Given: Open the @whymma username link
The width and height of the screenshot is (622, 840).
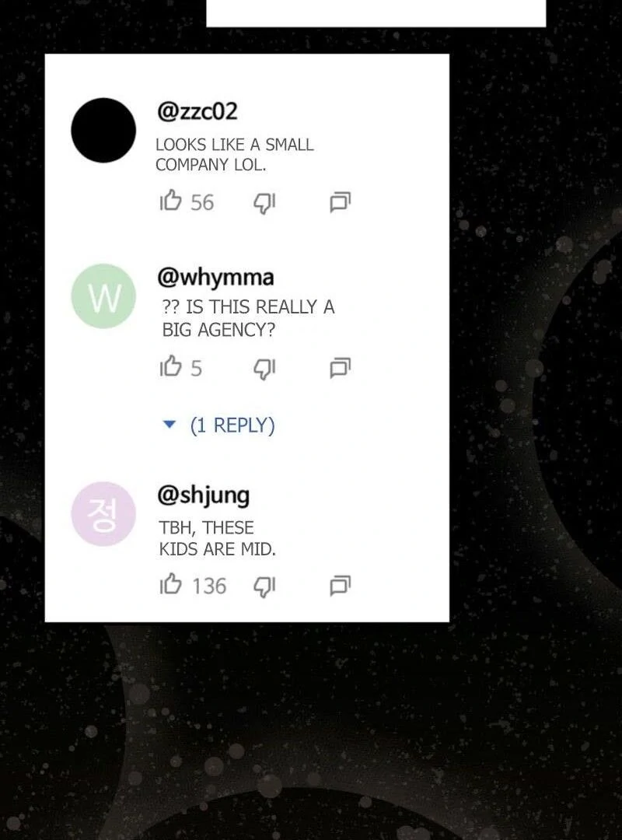Looking at the screenshot, I should click(x=215, y=277).
